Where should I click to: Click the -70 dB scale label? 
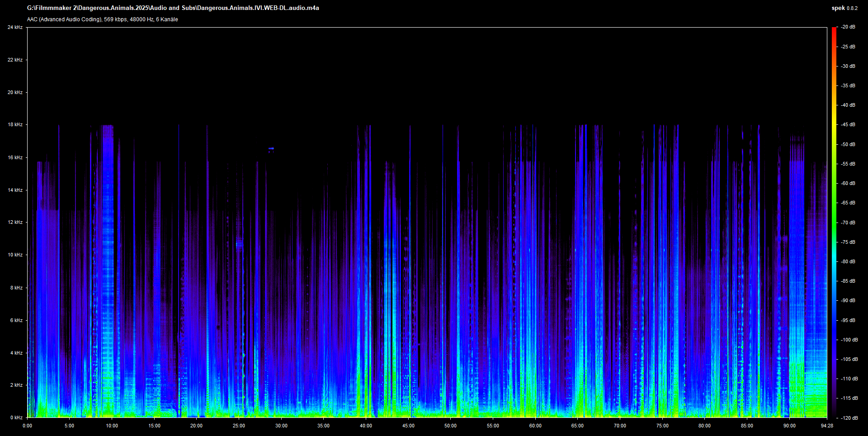point(848,223)
